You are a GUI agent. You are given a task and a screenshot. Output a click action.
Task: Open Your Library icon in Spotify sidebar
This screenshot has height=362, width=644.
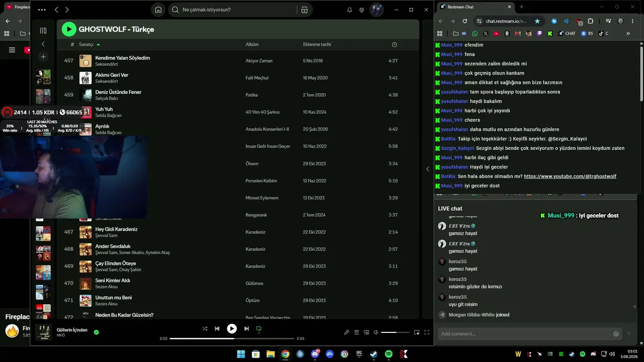click(x=43, y=30)
